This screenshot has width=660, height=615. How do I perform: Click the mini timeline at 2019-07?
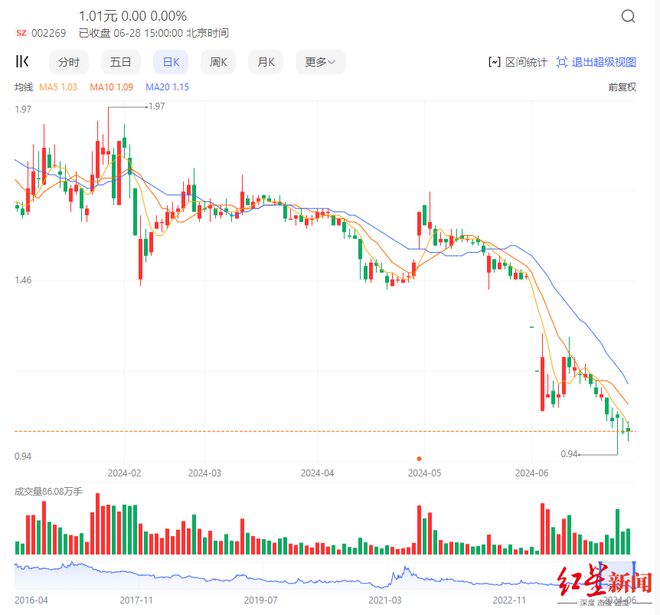tap(261, 600)
